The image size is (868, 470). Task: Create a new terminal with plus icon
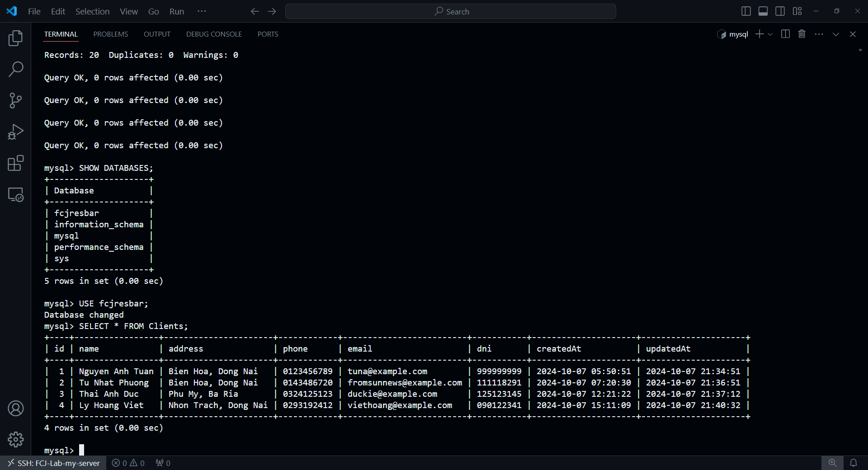pos(759,34)
